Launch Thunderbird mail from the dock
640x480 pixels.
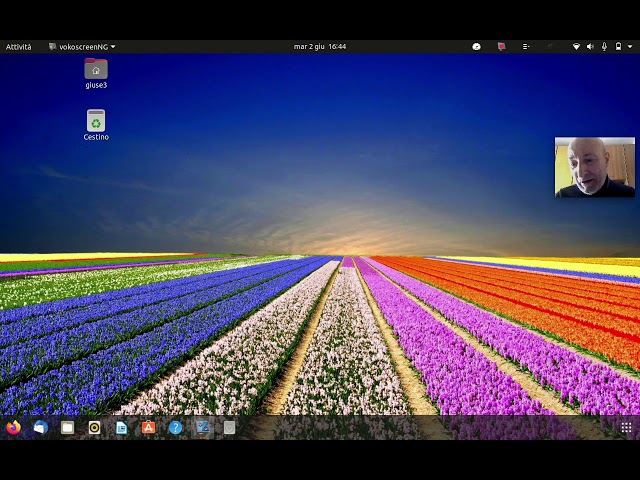coord(40,427)
